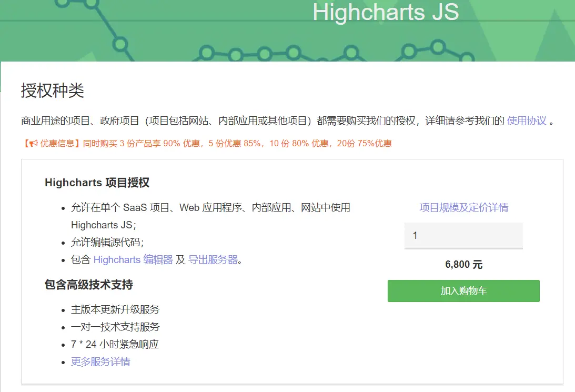This screenshot has height=392, width=575.
Task: Click the megaphone icon before 优惠信息
Action: click(33, 143)
